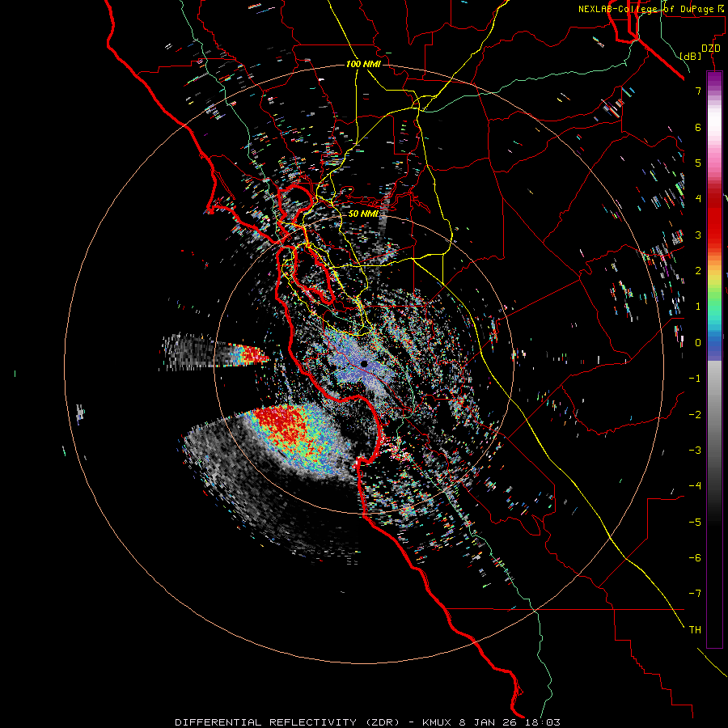Screen dimensions: 728x728
Task: Click the '-1' label on color legend
Action: tap(695, 379)
